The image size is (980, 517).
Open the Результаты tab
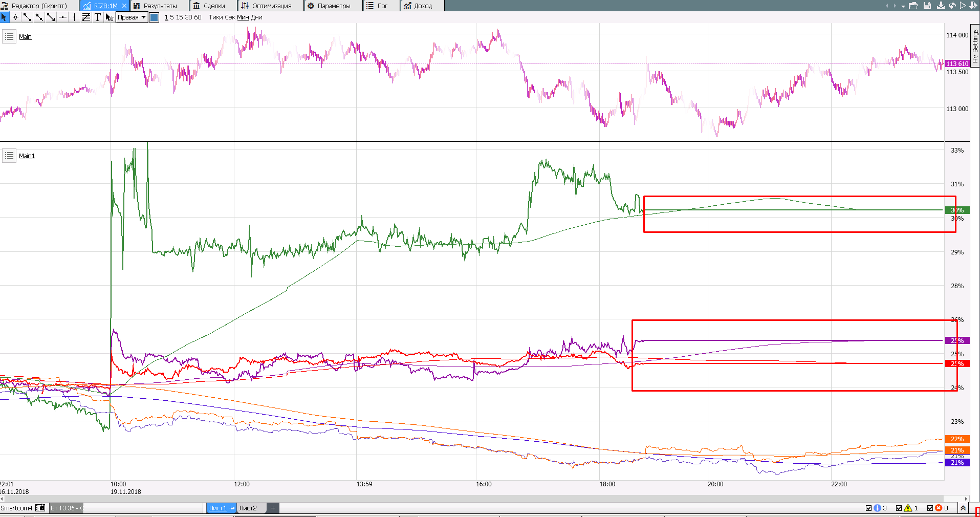click(x=160, y=6)
